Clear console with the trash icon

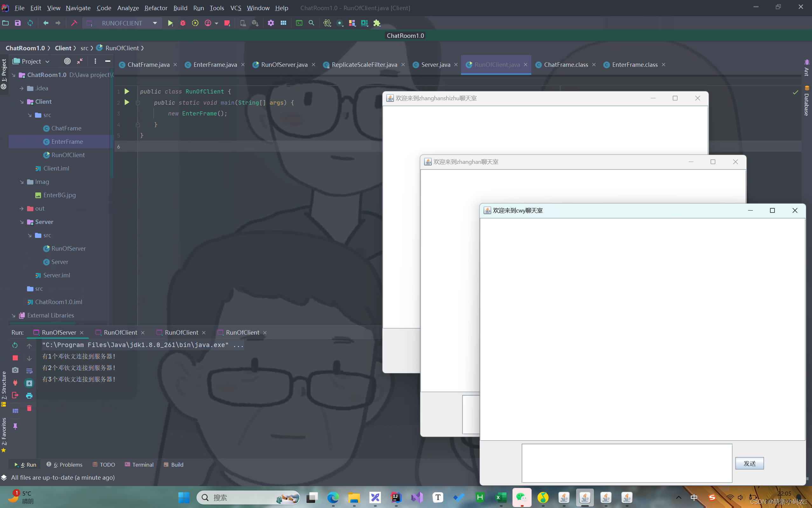[29, 408]
